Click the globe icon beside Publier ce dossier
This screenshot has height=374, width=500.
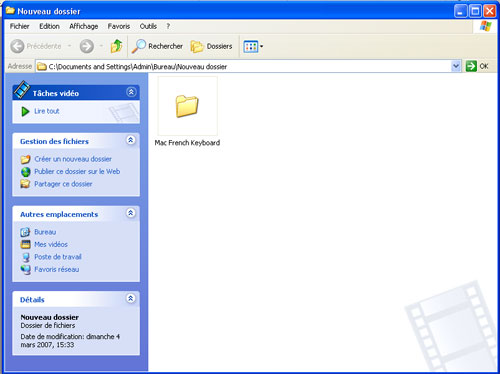point(25,172)
